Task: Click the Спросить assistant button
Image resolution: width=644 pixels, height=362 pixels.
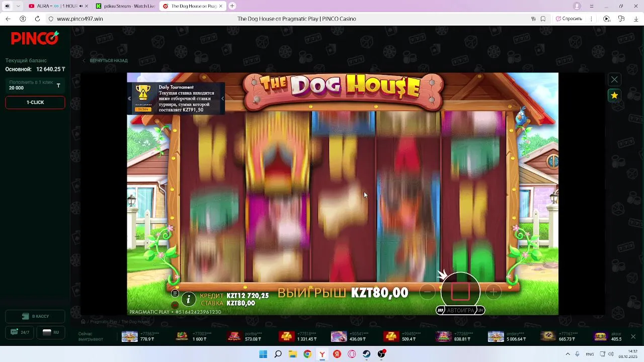Action: (569, 19)
